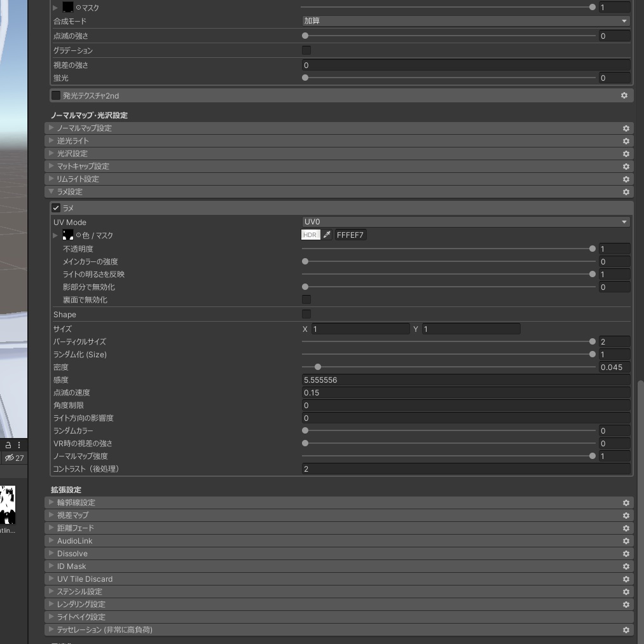The height and width of the screenshot is (644, 644).
Task: Enable the グラデーション checkbox
Action: [306, 50]
